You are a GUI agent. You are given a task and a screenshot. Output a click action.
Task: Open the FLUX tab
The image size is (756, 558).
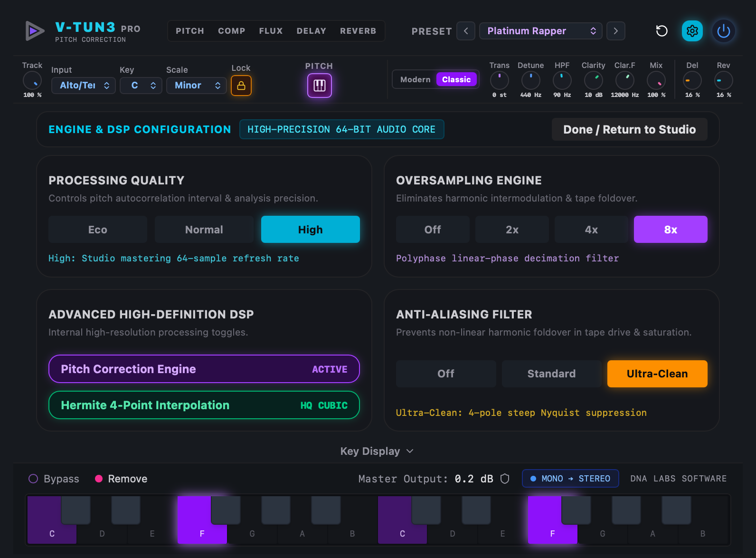[x=271, y=31]
